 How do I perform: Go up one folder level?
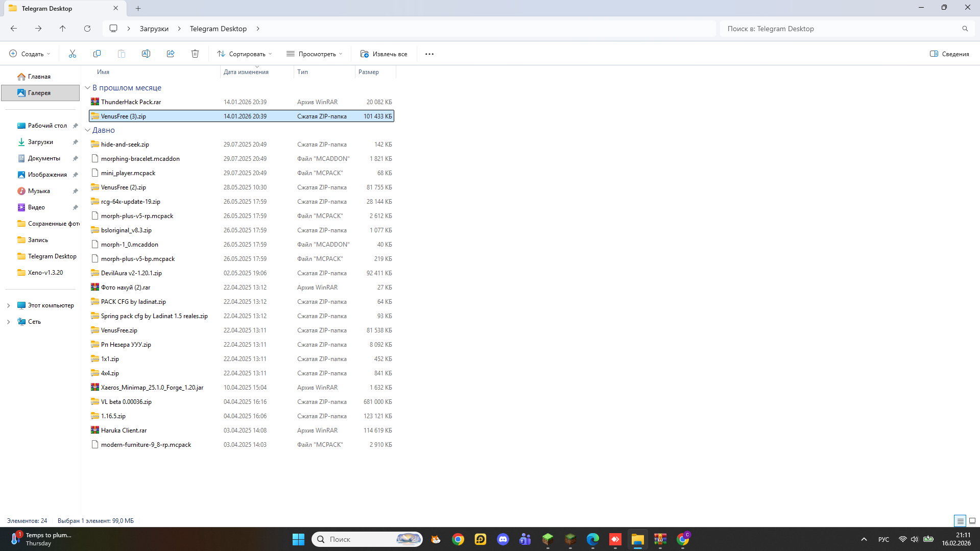(x=63, y=29)
